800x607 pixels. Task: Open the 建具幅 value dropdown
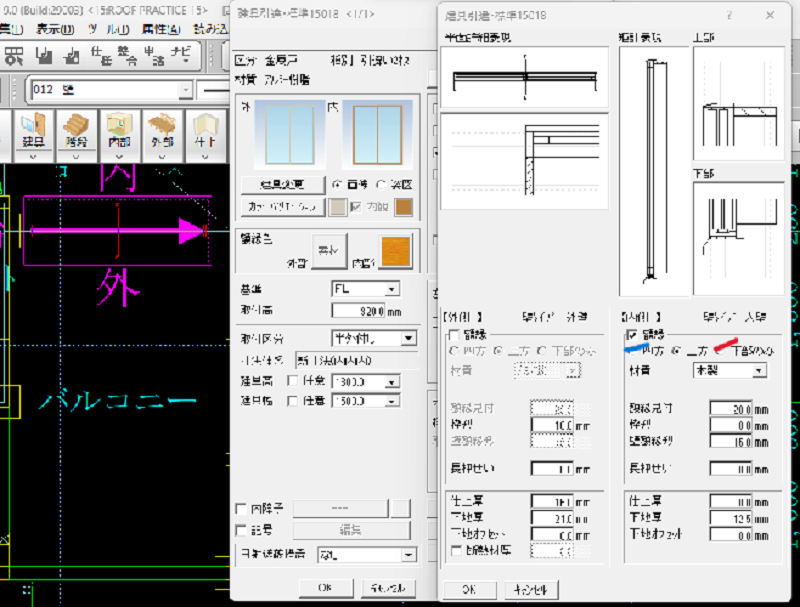392,401
